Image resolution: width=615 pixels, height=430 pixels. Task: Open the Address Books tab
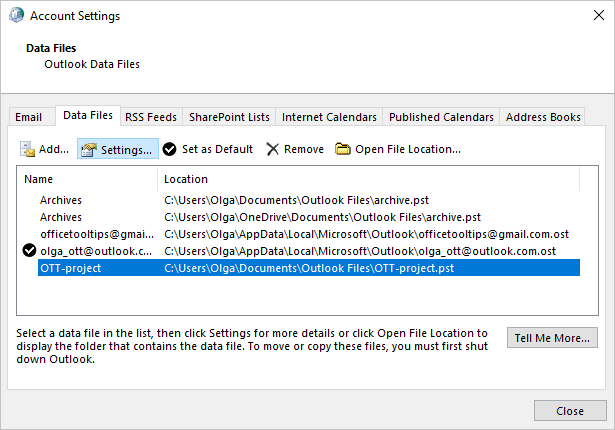tap(543, 117)
